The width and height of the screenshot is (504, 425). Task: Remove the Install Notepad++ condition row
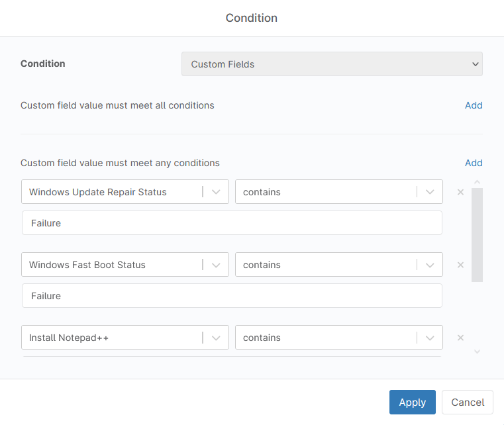click(460, 338)
